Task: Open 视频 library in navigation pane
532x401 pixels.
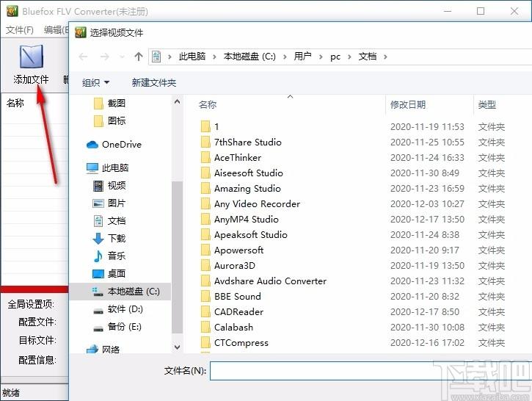Action: 109,185
